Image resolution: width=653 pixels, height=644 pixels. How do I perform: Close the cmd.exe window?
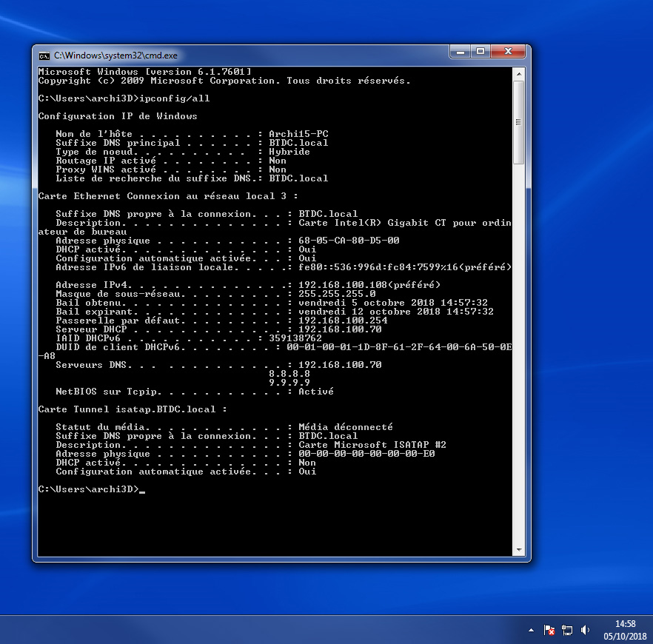508,52
